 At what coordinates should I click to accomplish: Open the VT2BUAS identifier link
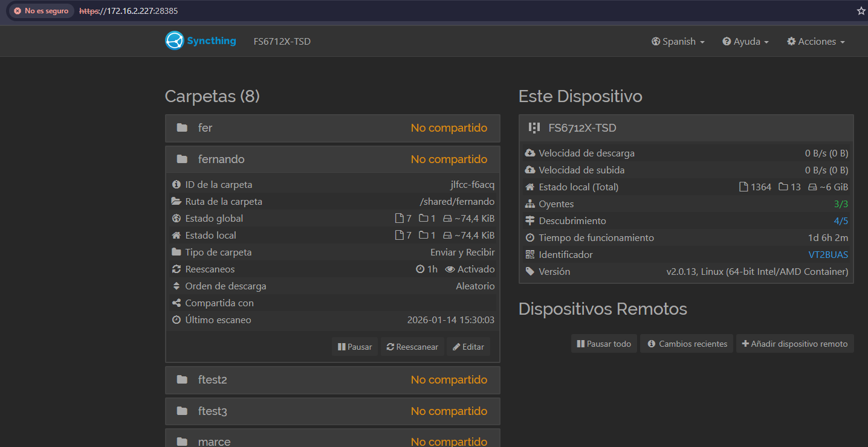pos(828,255)
